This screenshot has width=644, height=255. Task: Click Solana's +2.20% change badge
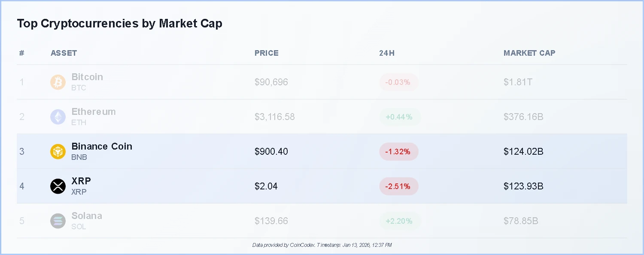399,221
